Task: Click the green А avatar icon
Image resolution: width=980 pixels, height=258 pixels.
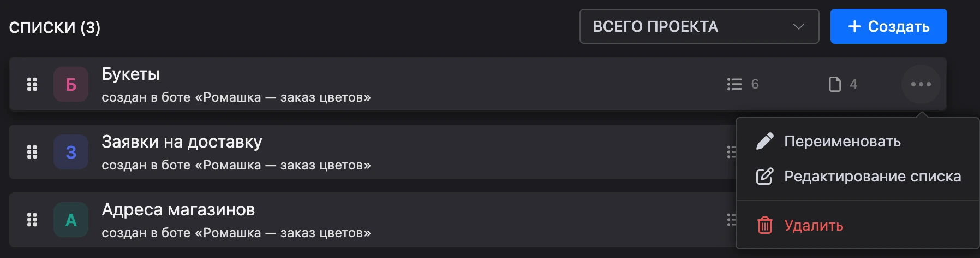Action: 71,220
